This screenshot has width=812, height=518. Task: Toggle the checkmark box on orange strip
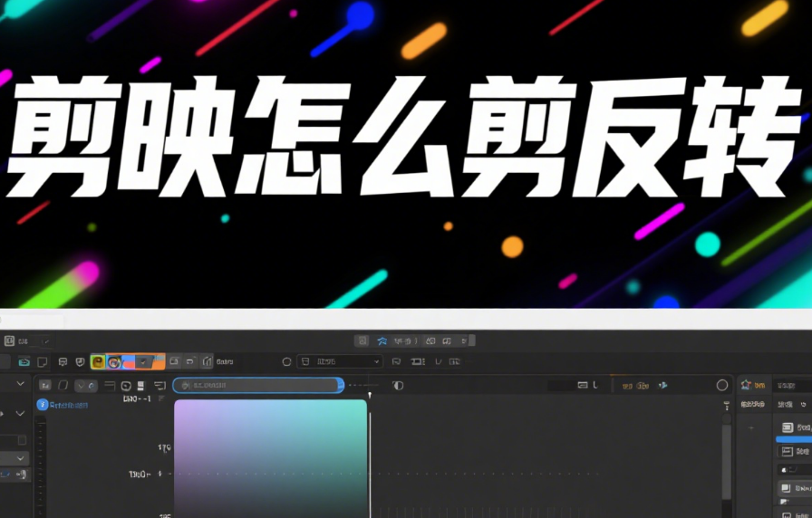pos(143,361)
